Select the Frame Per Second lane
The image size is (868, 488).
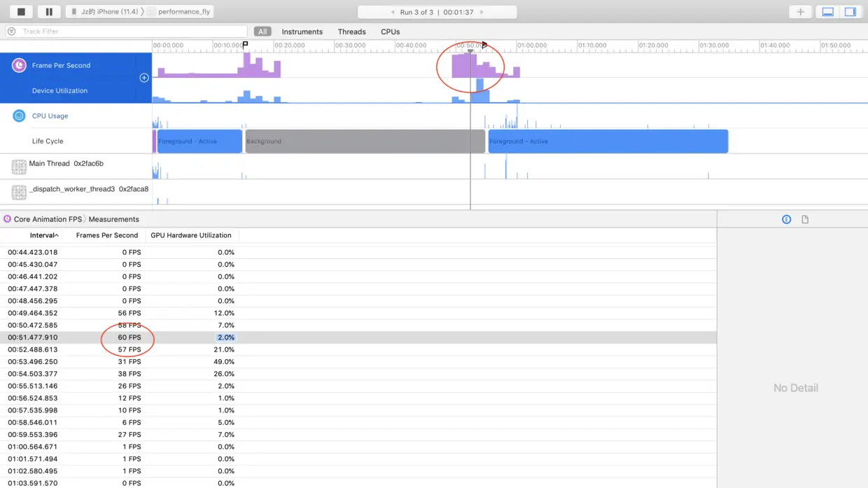pyautogui.click(x=61, y=65)
